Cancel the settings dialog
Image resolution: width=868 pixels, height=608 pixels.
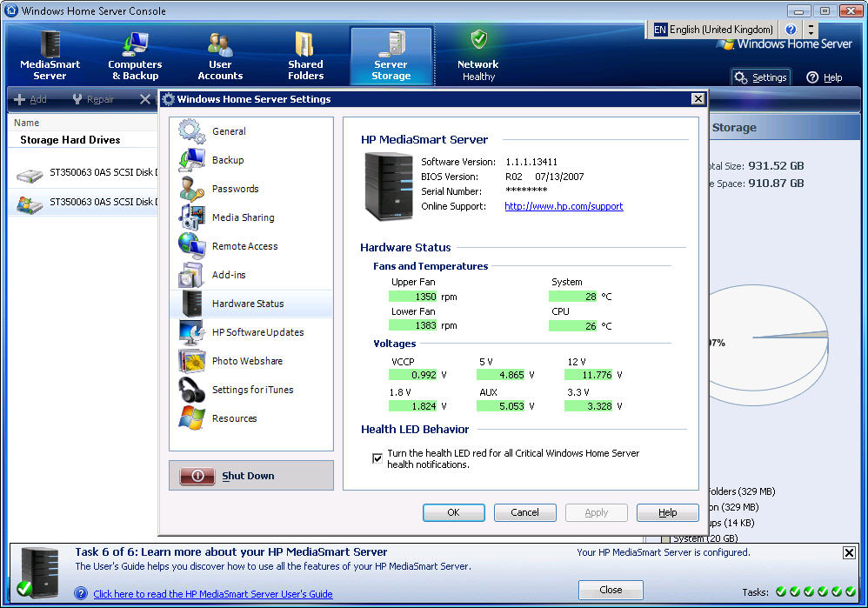(524, 513)
